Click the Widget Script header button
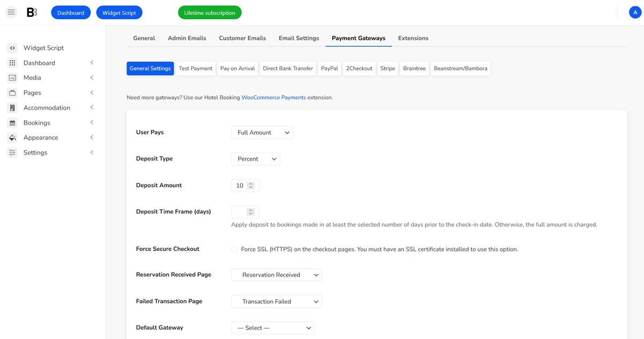The width and height of the screenshot is (644, 339). point(119,12)
